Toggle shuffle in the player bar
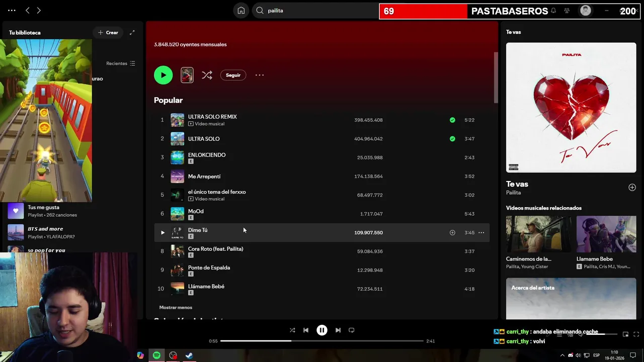Screen dimensions: 644x362 292,330
